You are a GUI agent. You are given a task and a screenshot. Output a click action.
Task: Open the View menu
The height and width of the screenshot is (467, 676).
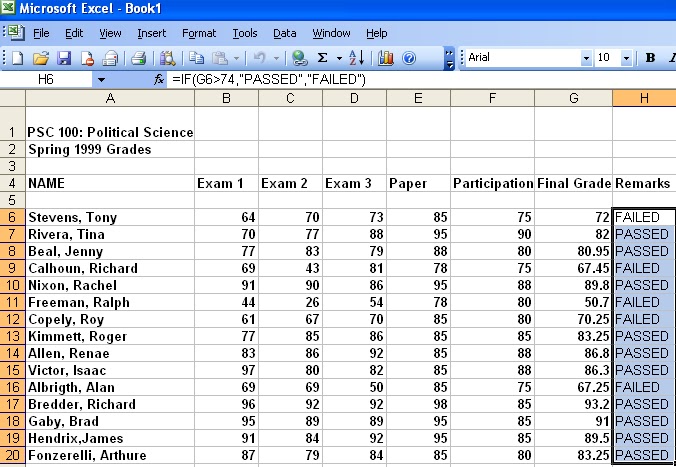pos(110,33)
